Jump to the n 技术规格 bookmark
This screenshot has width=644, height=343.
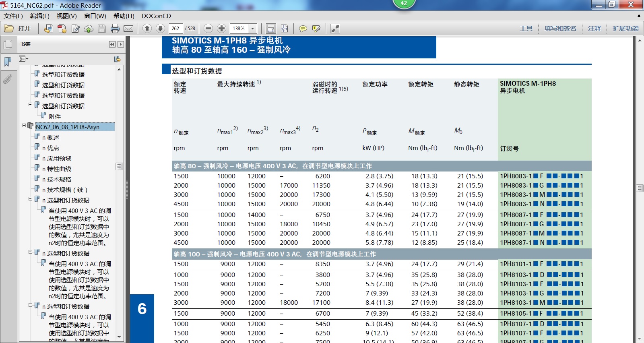click(57, 180)
